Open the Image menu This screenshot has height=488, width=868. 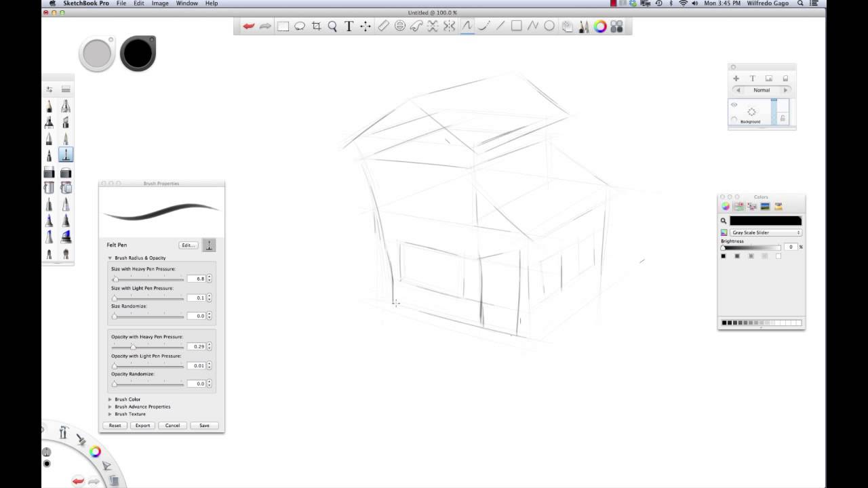pos(160,3)
